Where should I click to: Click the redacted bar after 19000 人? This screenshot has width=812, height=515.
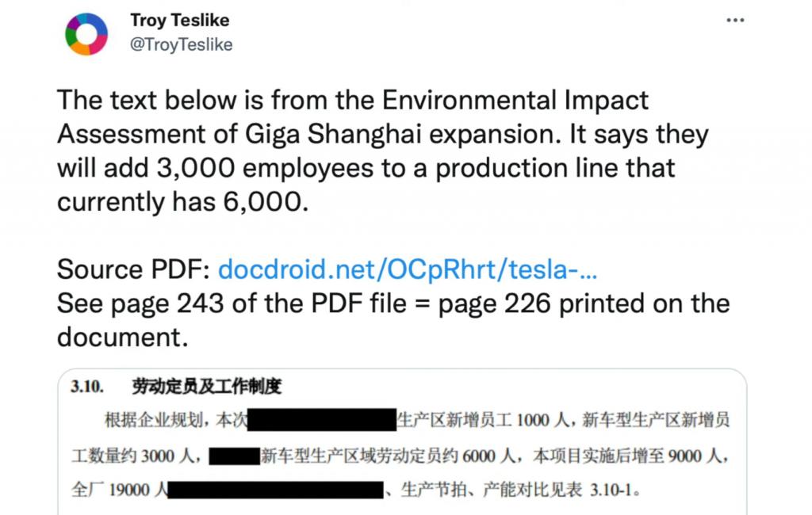275,490
